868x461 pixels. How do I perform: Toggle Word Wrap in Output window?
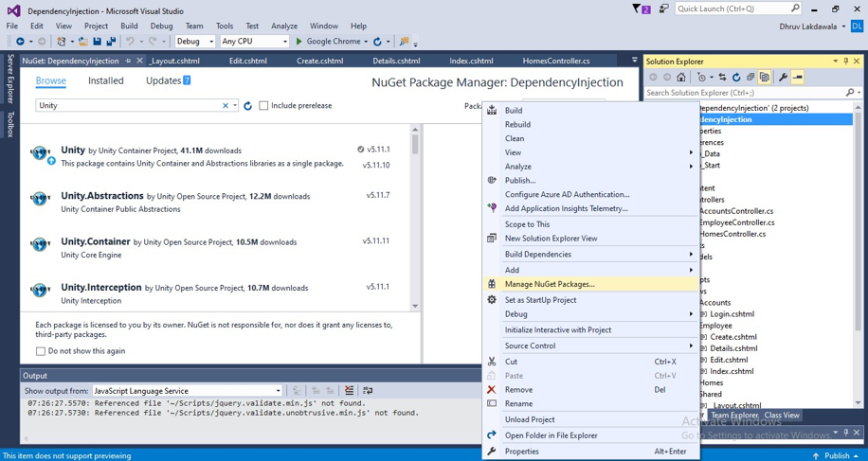[368, 390]
